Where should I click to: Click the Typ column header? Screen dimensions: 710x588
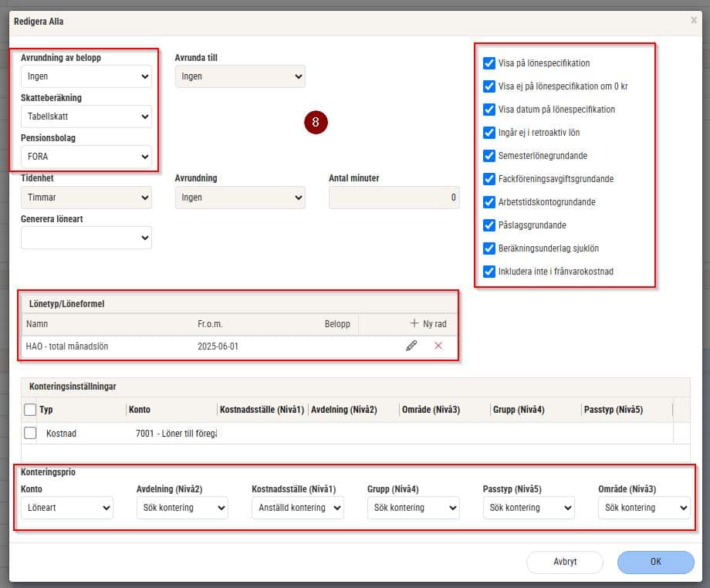pos(46,410)
